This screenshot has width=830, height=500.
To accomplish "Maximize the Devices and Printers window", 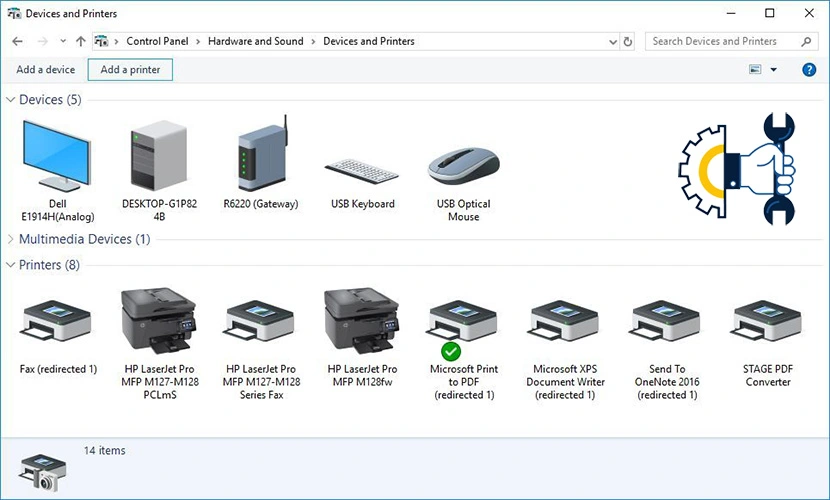I will coord(770,13).
